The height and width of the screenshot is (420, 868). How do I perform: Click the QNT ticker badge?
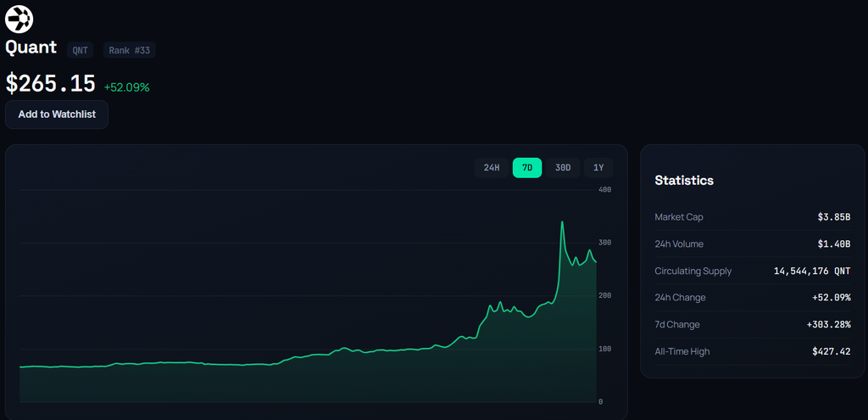pos(81,50)
